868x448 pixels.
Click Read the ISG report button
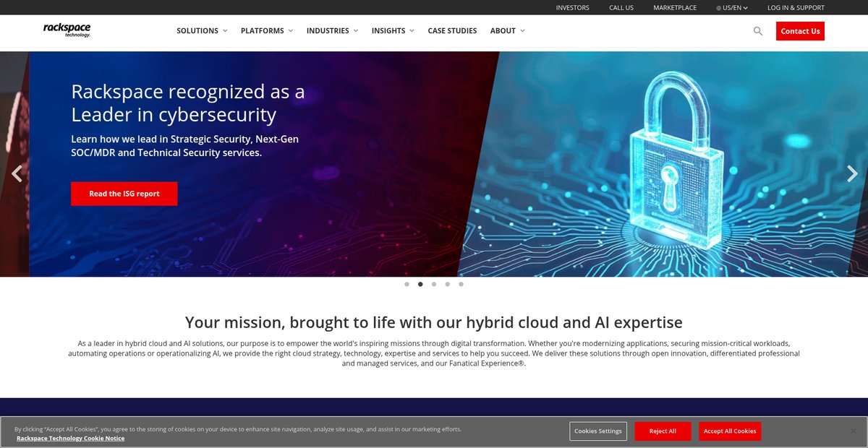pos(124,194)
